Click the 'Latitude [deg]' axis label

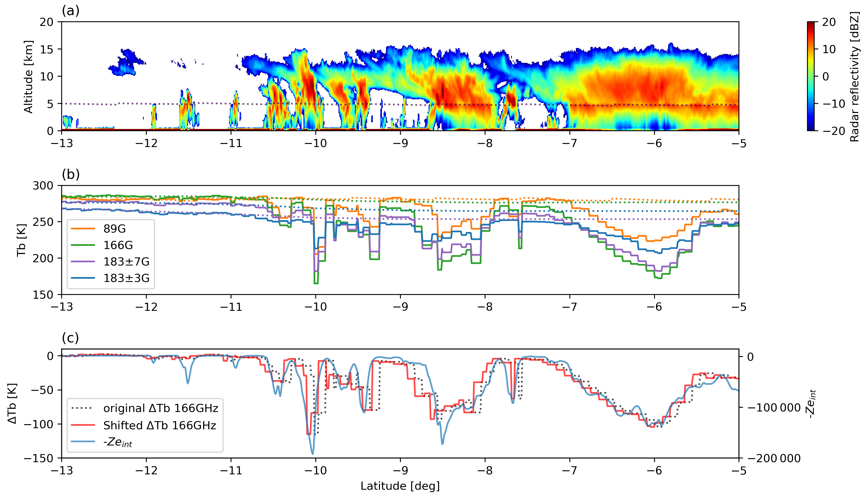pyautogui.click(x=400, y=486)
